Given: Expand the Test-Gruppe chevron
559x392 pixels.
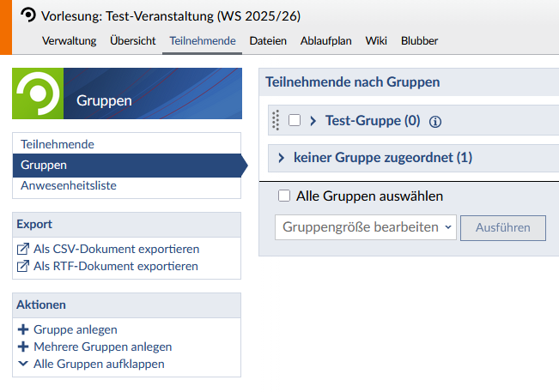Looking at the screenshot, I should coord(313,121).
